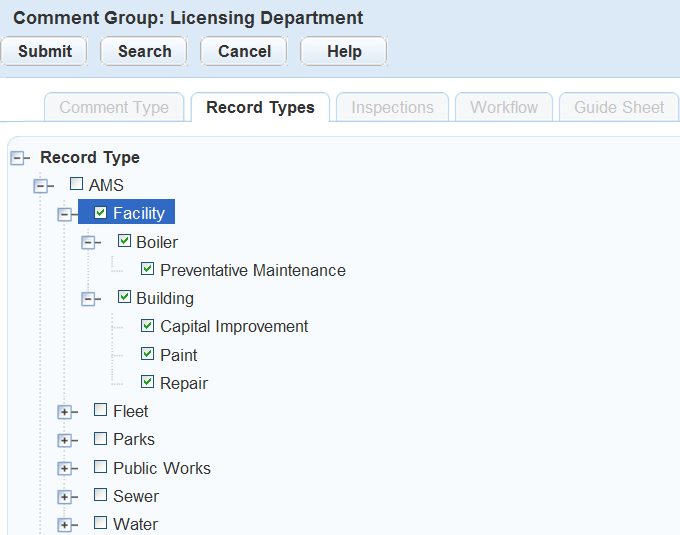Collapse the Boiler tree node
This screenshot has height=535, width=680.
click(x=89, y=242)
